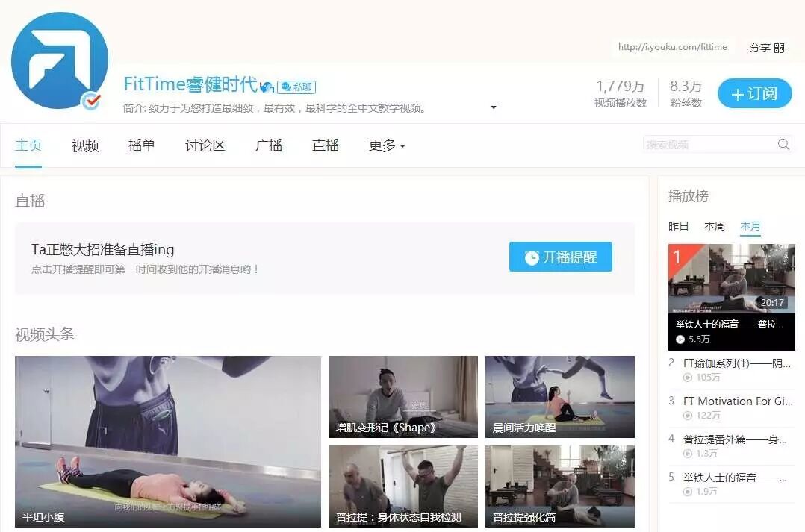This screenshot has width=805, height=532.
Task: Click the play icon next to 105万
Action: pyautogui.click(x=688, y=378)
